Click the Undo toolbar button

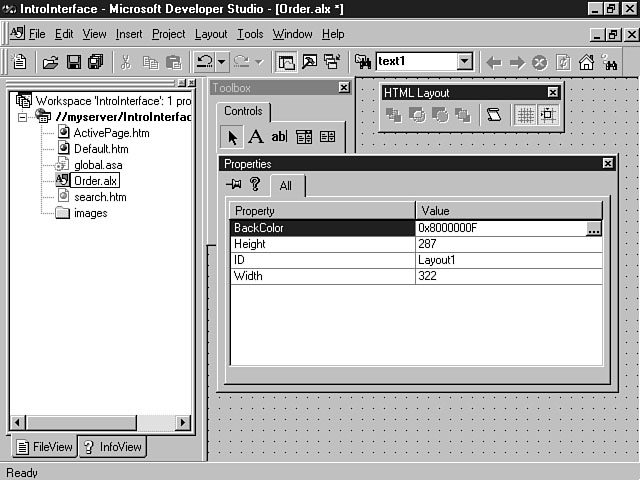pyautogui.click(x=203, y=62)
